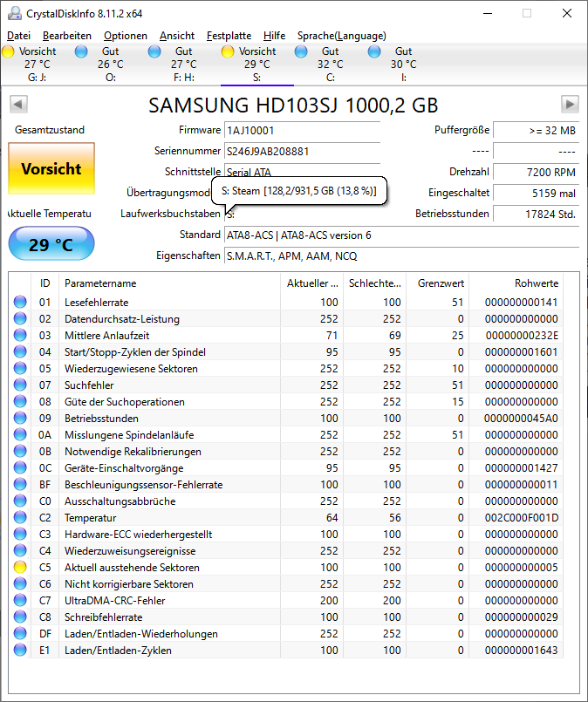Image resolution: width=588 pixels, height=702 pixels.
Task: Go to previous disk with left arrow
Action: pos(18,105)
